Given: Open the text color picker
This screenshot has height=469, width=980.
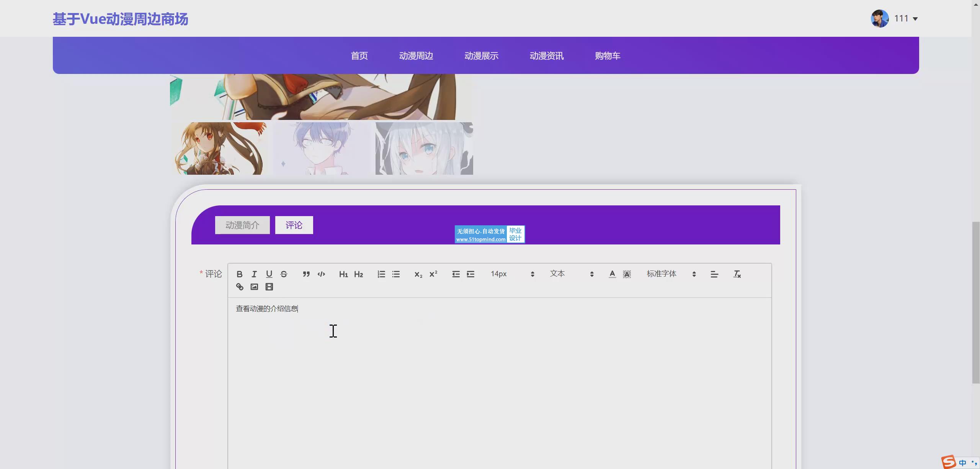Looking at the screenshot, I should click(x=612, y=274).
